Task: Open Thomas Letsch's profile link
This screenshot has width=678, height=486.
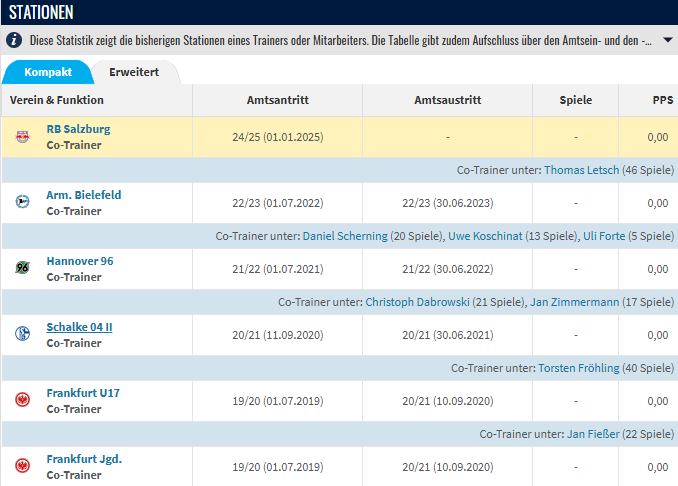Action: pos(581,170)
